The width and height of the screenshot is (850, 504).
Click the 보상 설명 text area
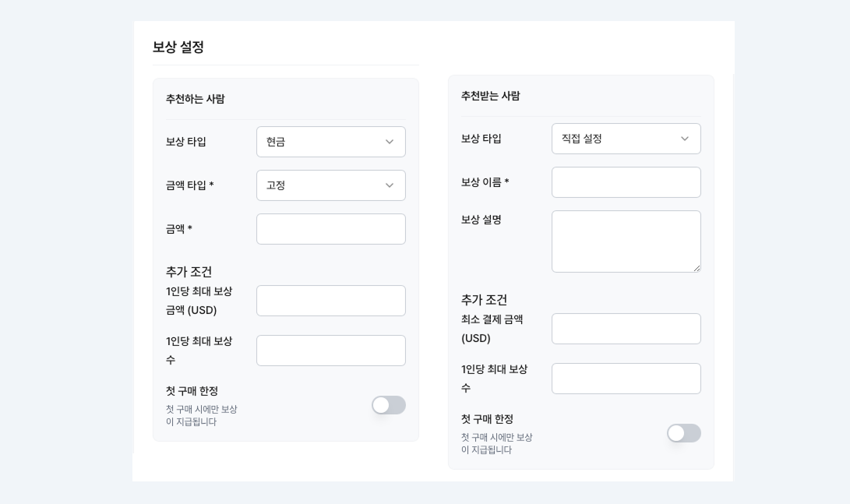click(x=626, y=241)
